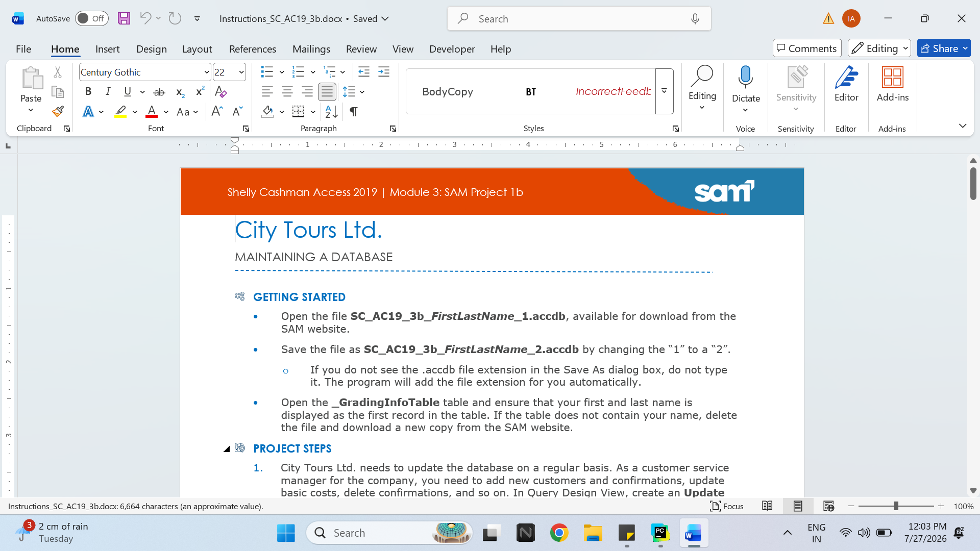Apply the BodyCopy style

point(448,91)
